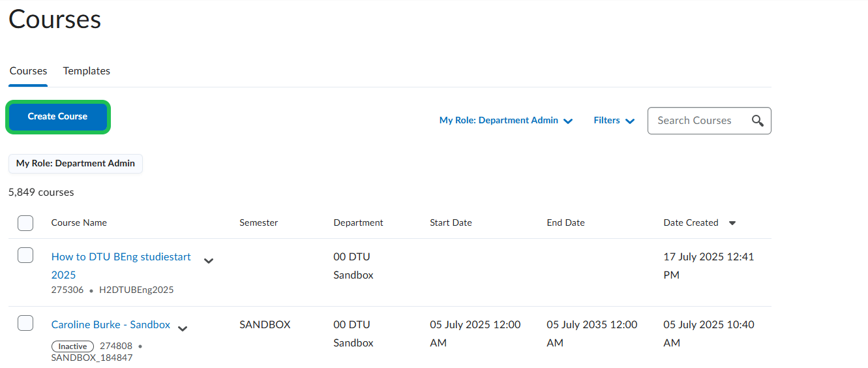Sort by the Course Name column header
The image size is (868, 368).
[79, 223]
